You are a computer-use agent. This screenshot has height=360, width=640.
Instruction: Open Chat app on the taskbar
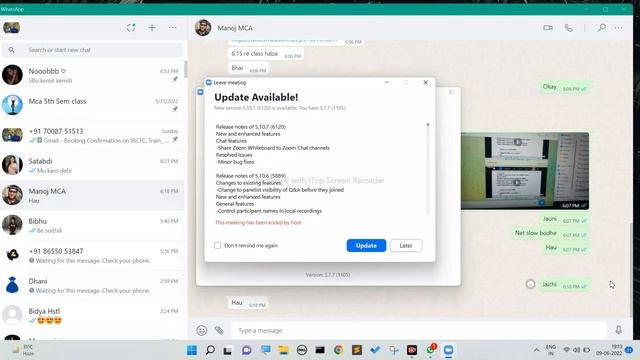coord(247,350)
